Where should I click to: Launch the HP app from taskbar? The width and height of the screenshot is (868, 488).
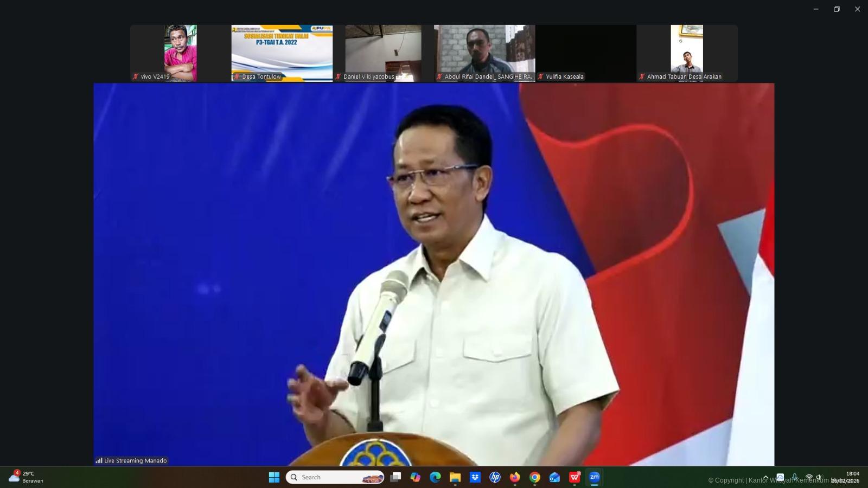tap(495, 477)
